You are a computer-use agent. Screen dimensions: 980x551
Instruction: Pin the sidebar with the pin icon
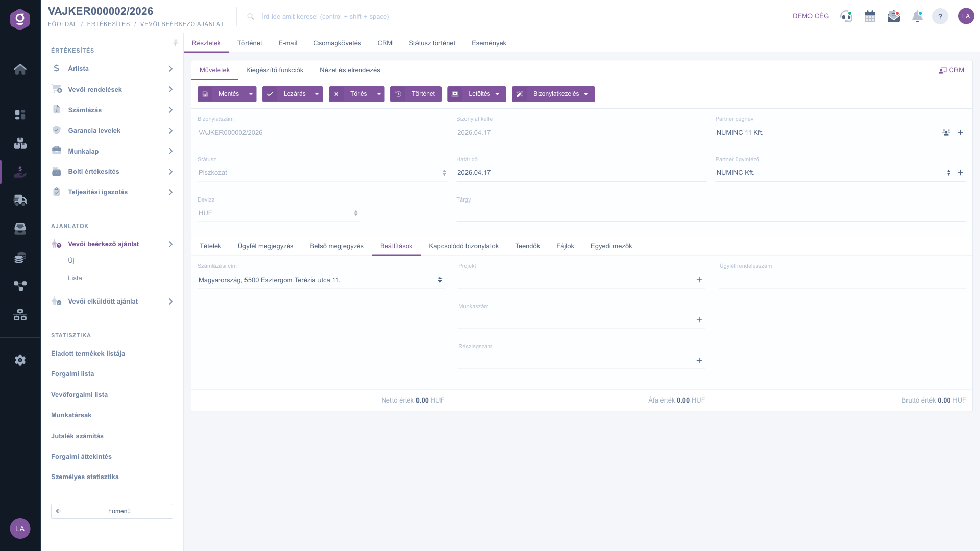pyautogui.click(x=176, y=43)
